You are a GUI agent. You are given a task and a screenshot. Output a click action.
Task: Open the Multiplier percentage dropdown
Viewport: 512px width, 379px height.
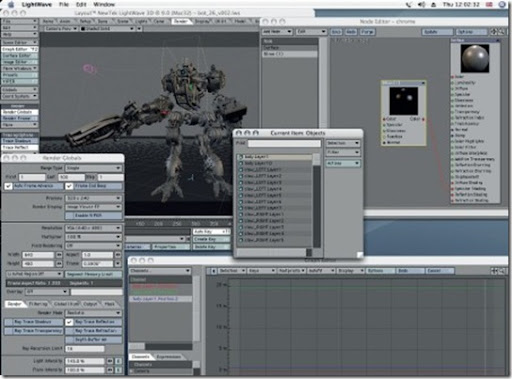(x=93, y=237)
